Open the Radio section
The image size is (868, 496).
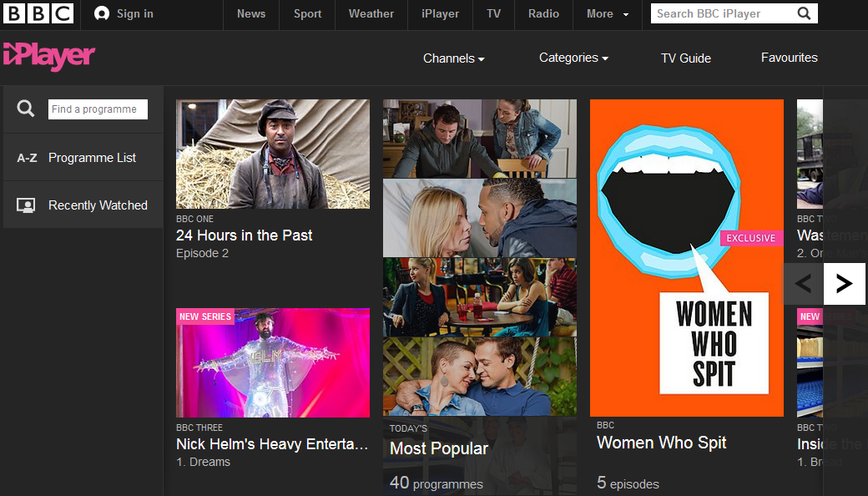543,14
